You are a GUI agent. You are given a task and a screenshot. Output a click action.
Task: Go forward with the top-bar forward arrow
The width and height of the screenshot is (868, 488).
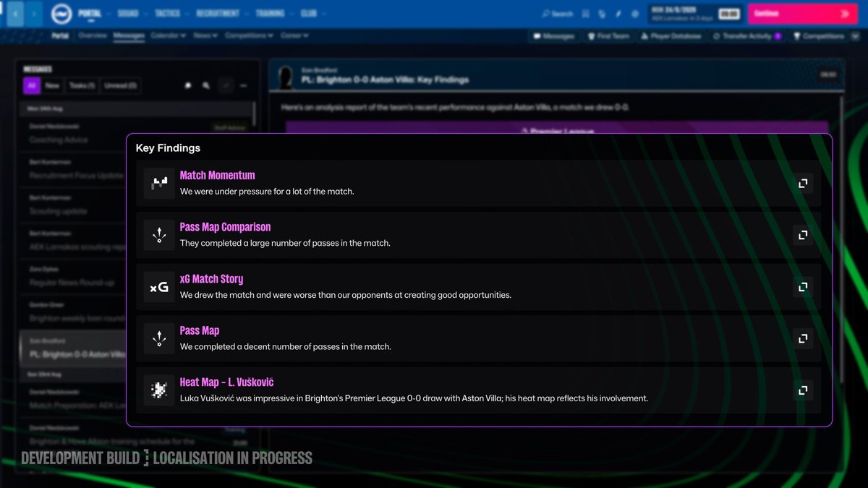click(35, 14)
